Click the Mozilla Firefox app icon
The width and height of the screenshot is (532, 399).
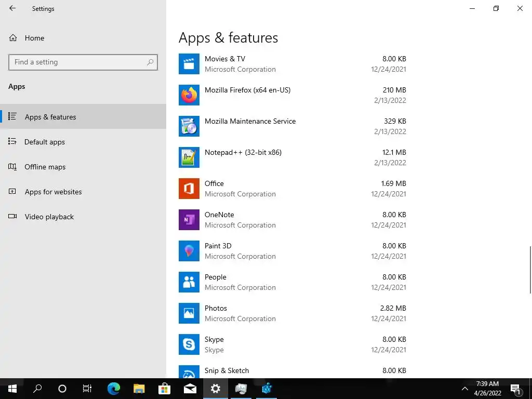pyautogui.click(x=189, y=95)
